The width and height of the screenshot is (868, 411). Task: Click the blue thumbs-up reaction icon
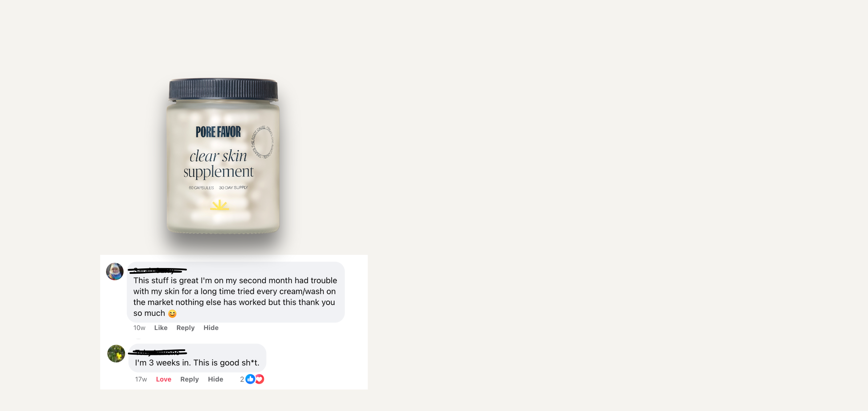click(x=250, y=379)
